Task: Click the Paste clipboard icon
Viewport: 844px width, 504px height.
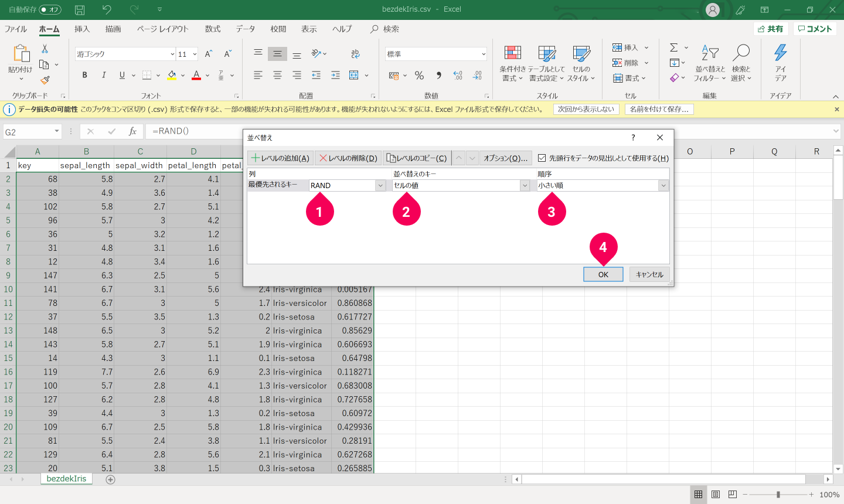Action: [x=21, y=53]
